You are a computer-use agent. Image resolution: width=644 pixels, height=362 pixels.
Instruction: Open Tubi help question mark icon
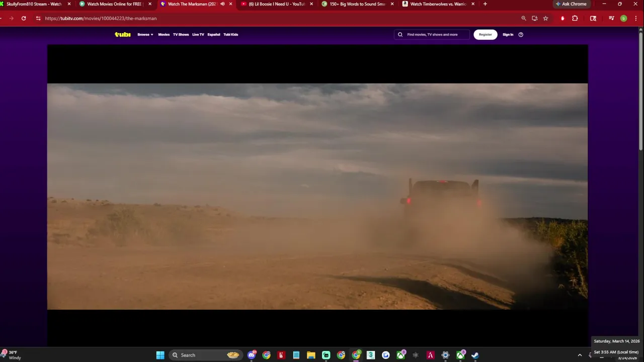pos(521,35)
